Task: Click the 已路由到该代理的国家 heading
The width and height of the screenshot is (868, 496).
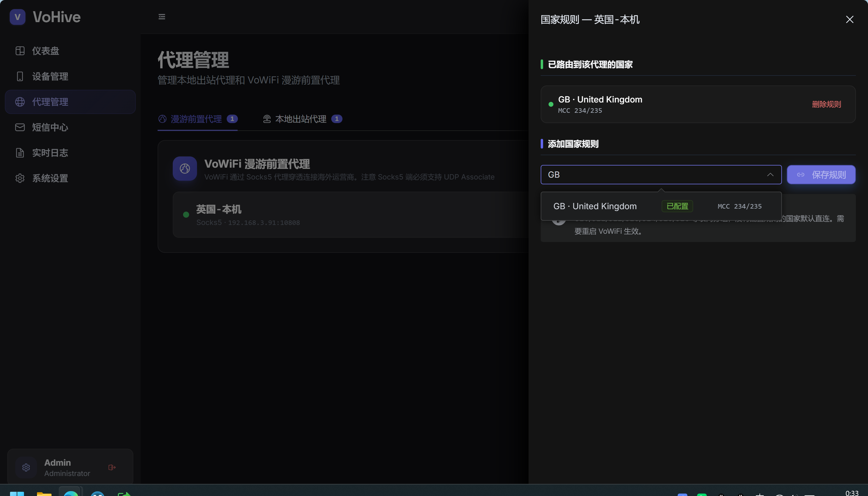Action: (590, 64)
